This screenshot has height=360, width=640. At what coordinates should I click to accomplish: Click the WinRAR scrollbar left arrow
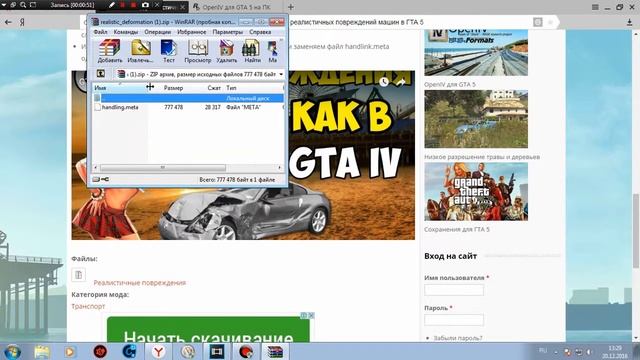96,168
